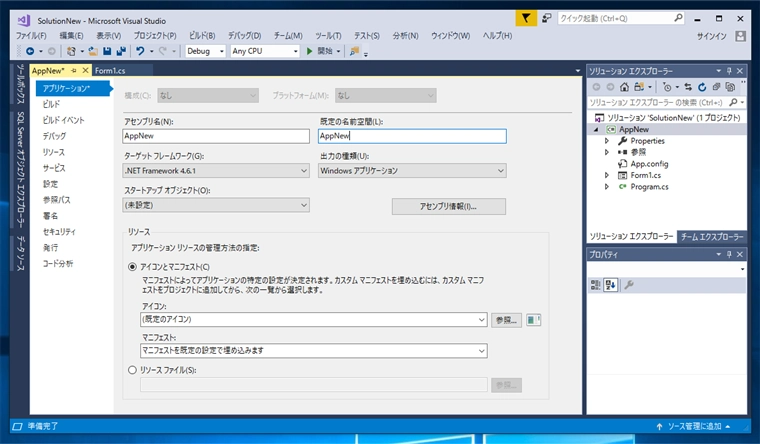Click the icon preview beside 参照 button

pos(533,320)
